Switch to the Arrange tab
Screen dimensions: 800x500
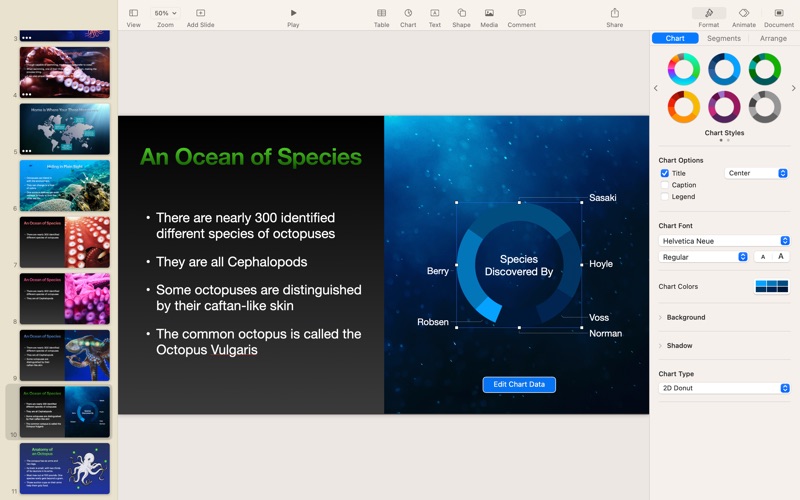[773, 39]
